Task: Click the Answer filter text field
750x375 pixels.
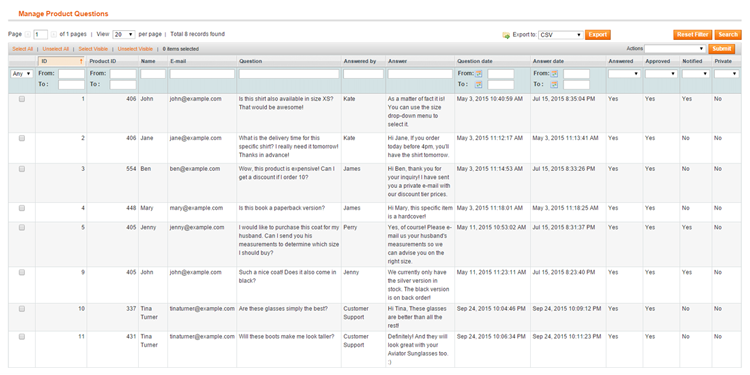Action: [x=420, y=74]
